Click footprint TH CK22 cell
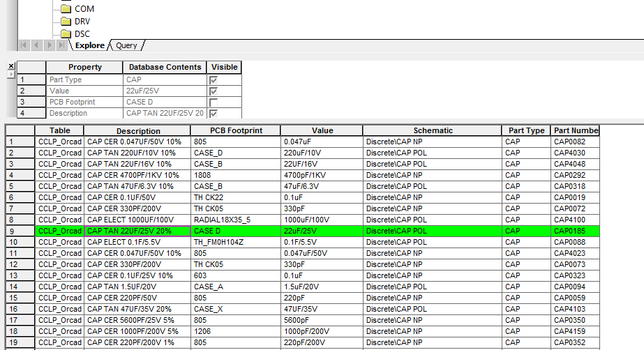This screenshot has width=644, height=350. (235, 197)
